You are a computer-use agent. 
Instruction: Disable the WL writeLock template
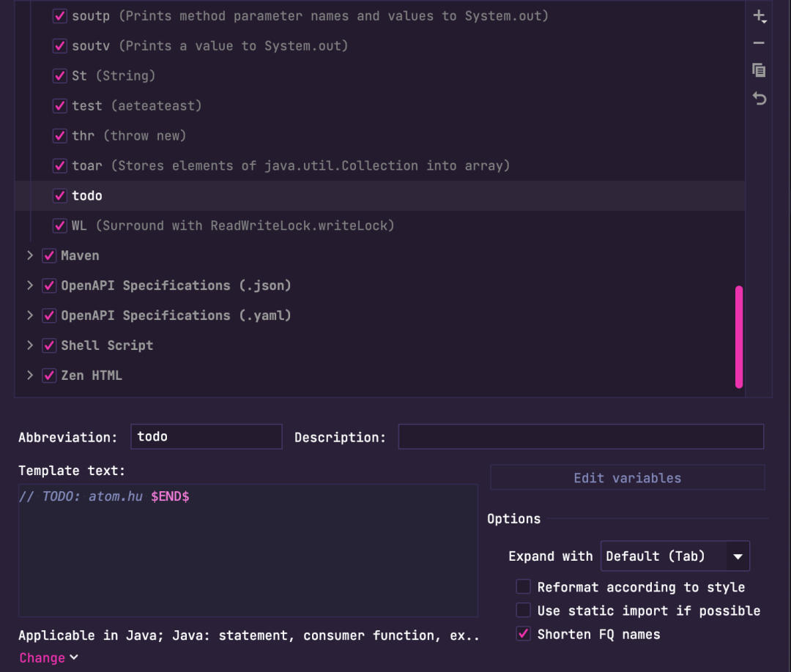click(x=59, y=225)
